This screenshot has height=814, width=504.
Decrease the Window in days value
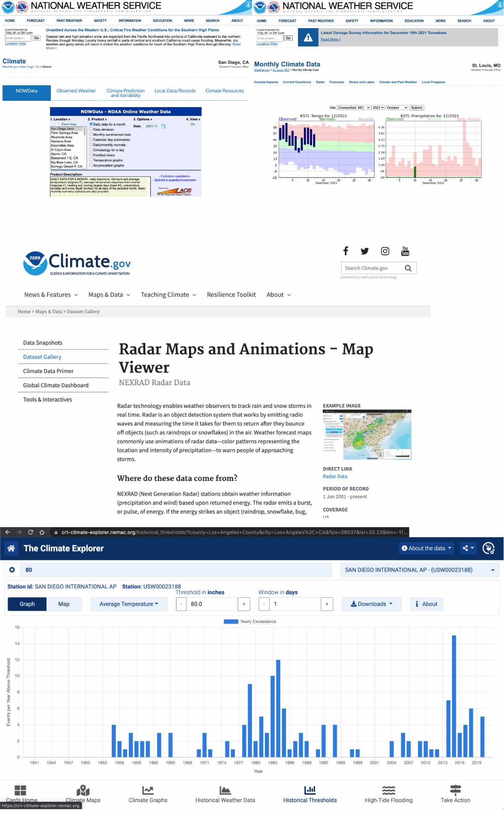click(264, 604)
